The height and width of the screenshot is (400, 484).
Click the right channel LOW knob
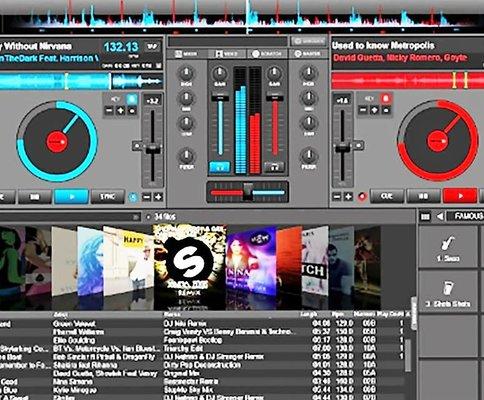point(309,123)
